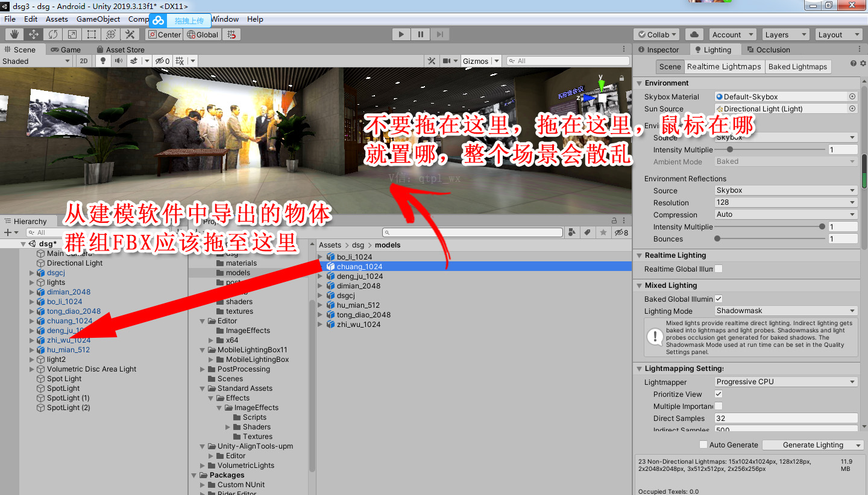Toggle scene effects (skybox/fog) icon
The image size is (868, 495).
[134, 61]
